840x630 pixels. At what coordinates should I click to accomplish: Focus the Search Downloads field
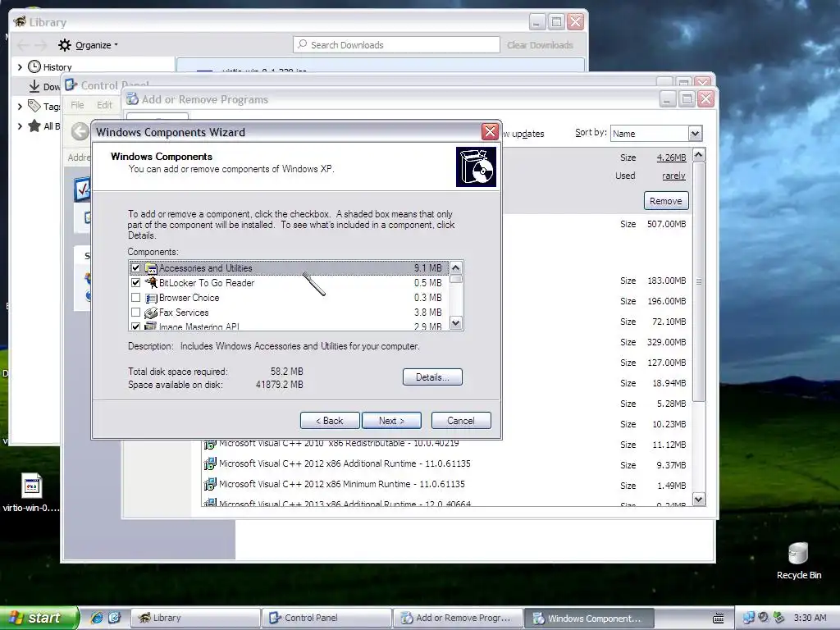coord(396,45)
